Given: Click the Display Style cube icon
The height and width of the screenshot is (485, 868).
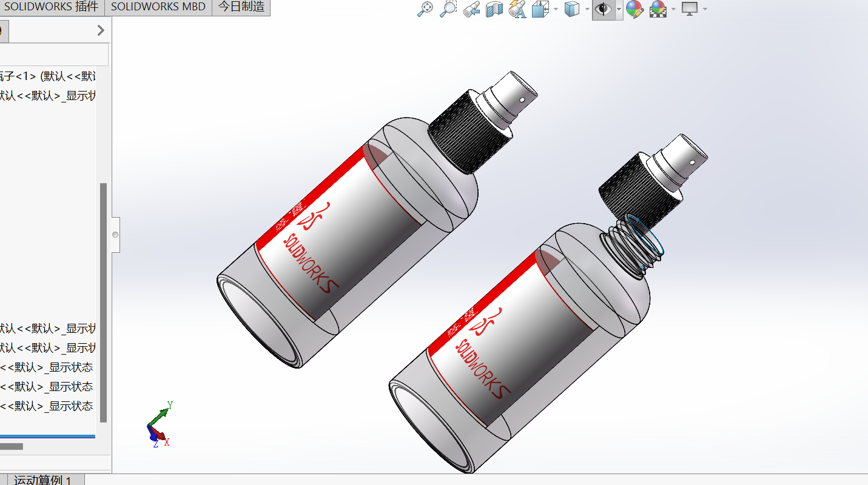Looking at the screenshot, I should point(571,9).
